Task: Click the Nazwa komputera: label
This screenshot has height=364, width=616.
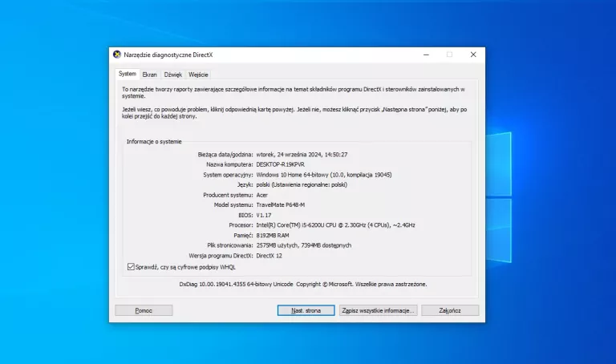Action: pyautogui.click(x=229, y=164)
